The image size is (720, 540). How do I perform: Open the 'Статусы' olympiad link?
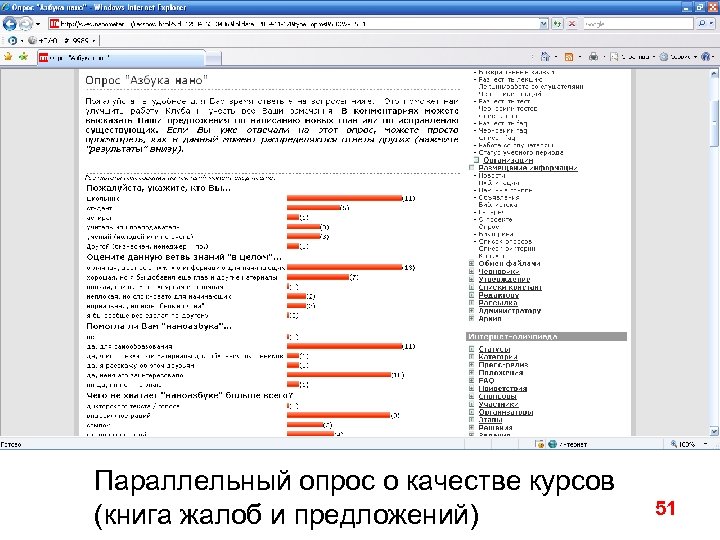494,349
